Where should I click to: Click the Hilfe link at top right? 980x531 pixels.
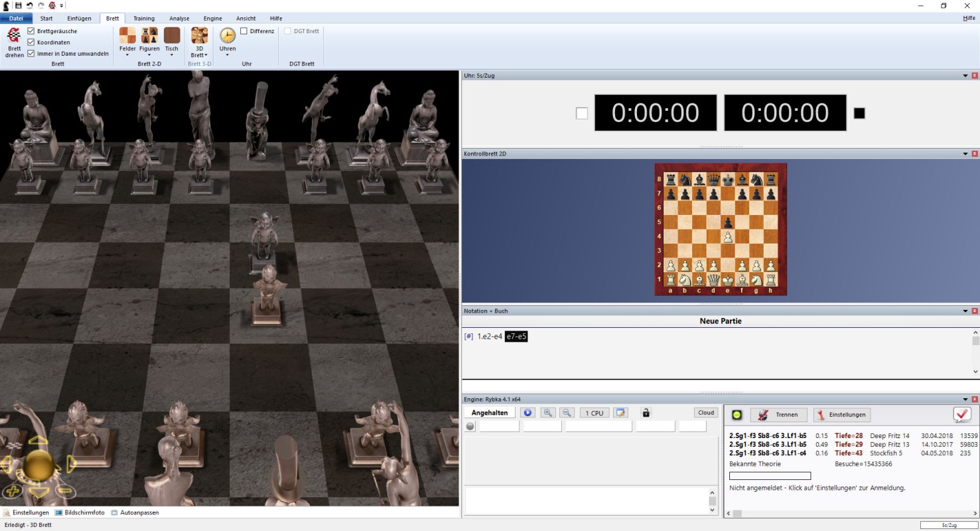click(x=969, y=19)
